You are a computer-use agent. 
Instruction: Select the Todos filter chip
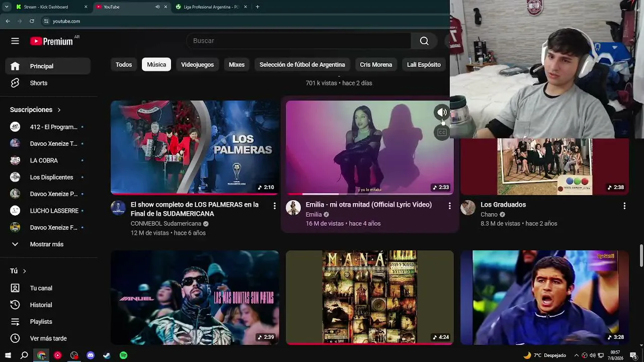click(x=124, y=64)
